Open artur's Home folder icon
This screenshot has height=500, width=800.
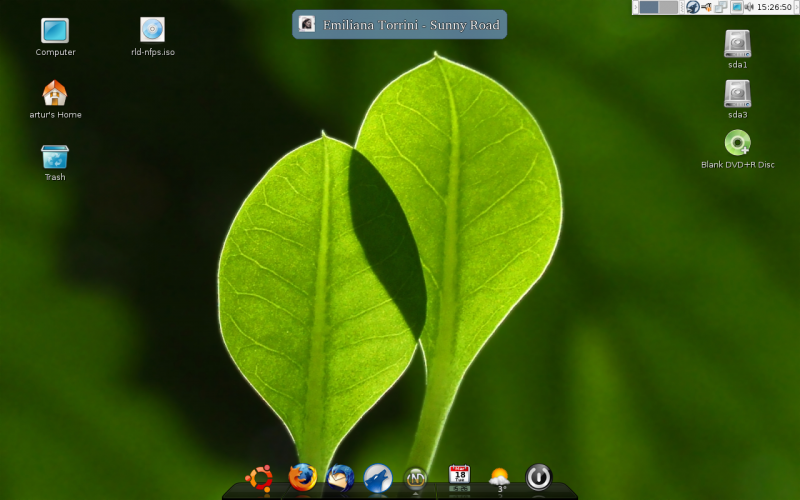tap(55, 99)
